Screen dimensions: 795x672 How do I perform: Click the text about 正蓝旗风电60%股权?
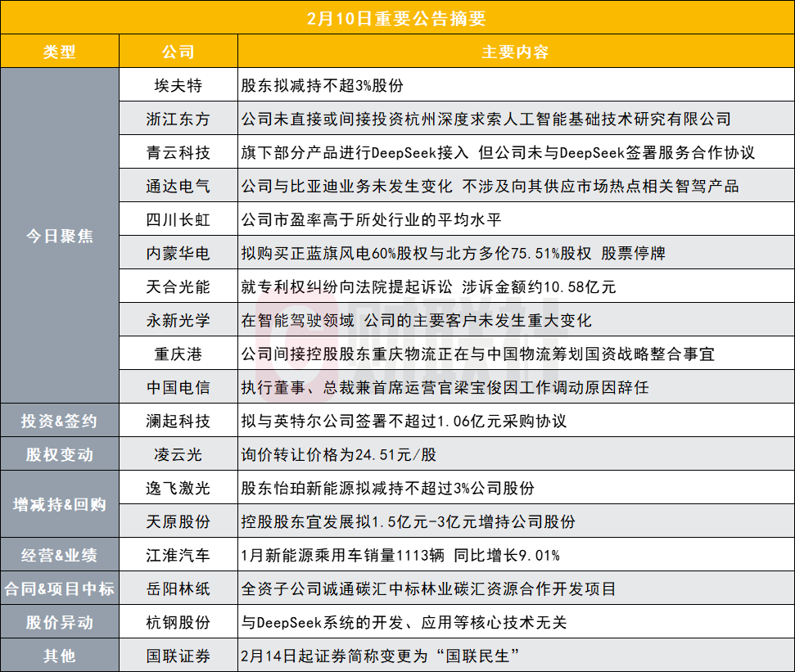(x=453, y=253)
